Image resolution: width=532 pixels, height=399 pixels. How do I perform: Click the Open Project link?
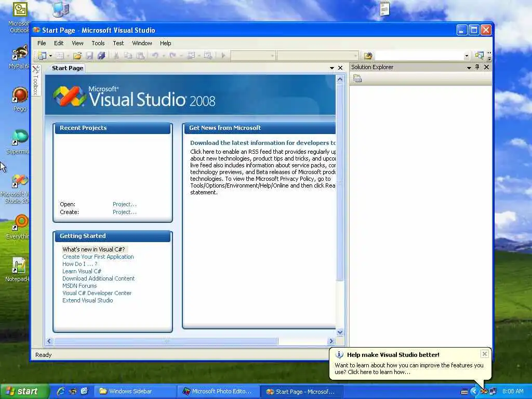coord(125,204)
